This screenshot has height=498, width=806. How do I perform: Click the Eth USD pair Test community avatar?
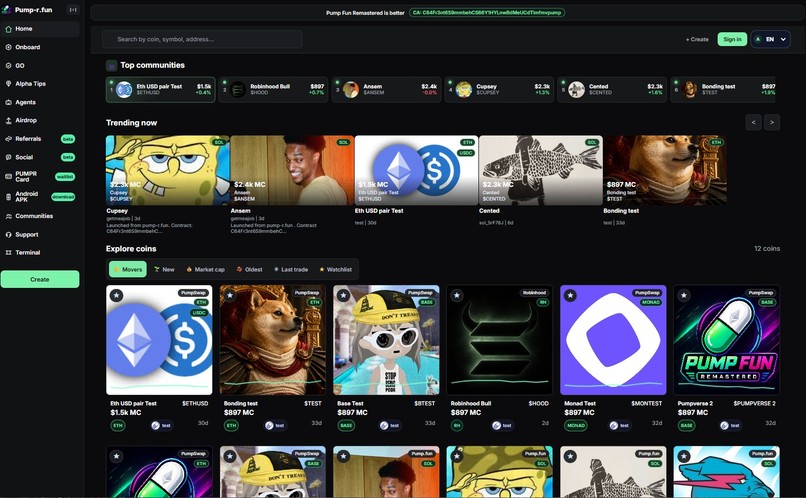point(124,89)
